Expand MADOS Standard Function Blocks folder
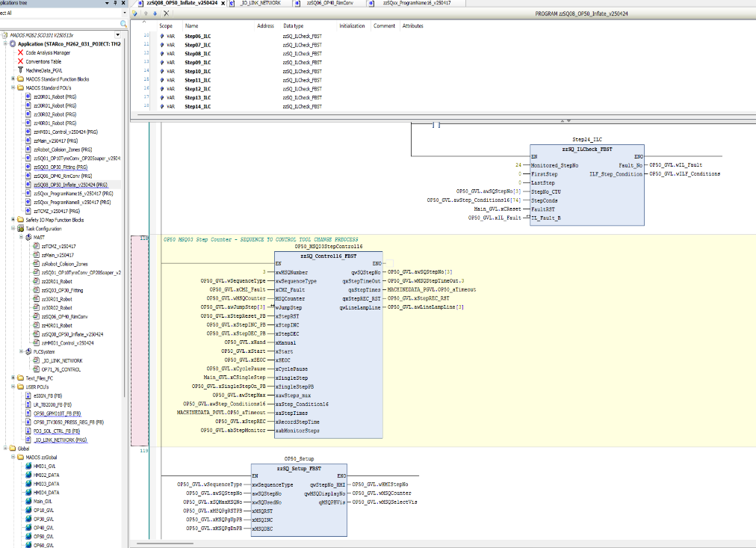Image resolution: width=756 pixels, height=548 pixels. pos(14,79)
